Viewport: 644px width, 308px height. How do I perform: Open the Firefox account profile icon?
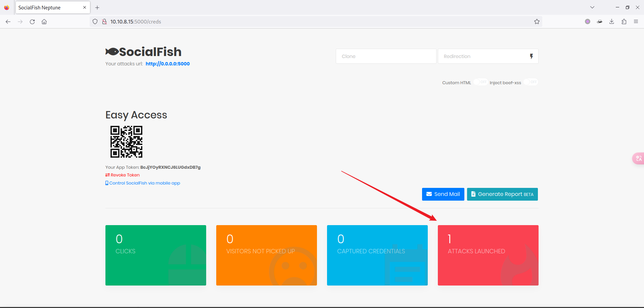click(588, 21)
